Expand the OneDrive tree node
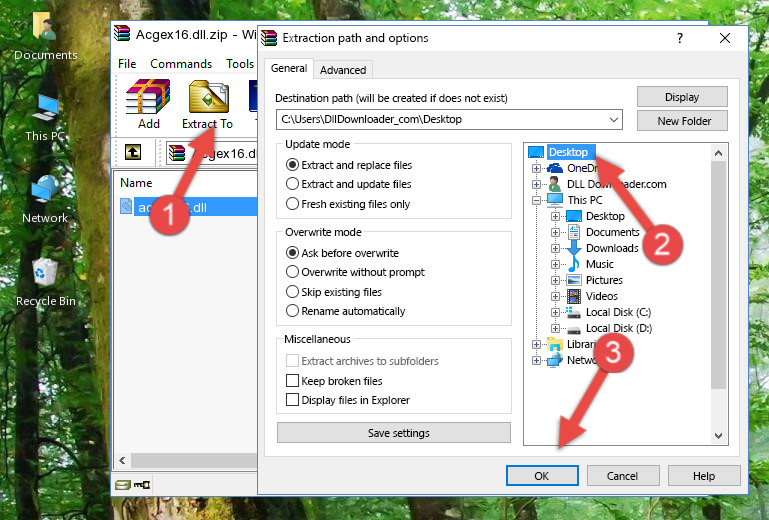 [x=536, y=168]
